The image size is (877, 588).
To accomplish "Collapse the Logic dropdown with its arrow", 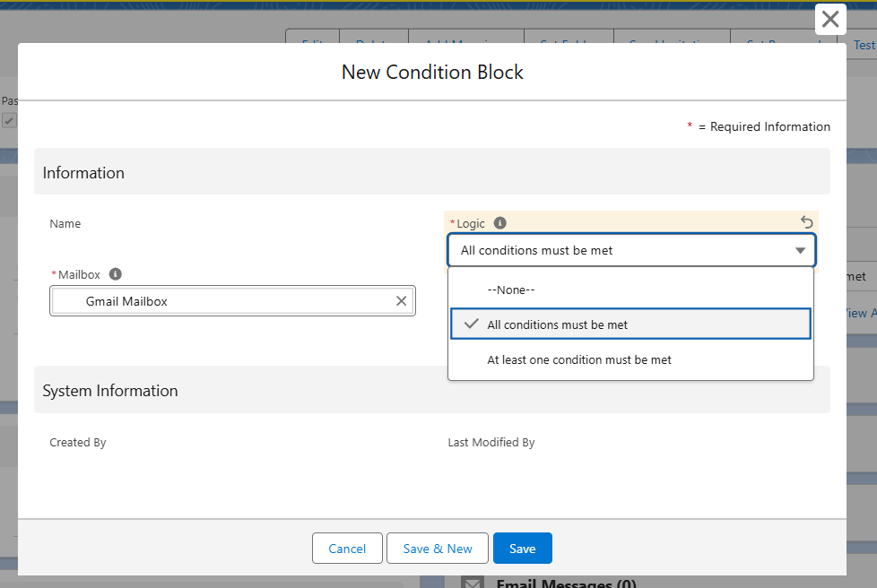I will (800, 251).
